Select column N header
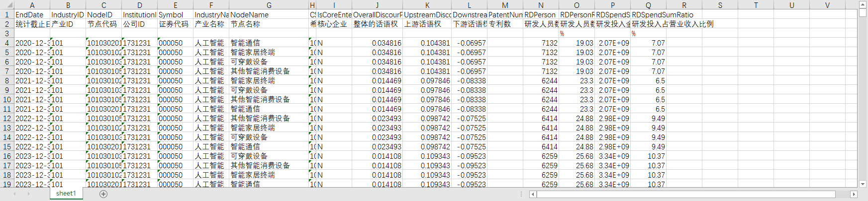Viewport: 868px width, 201px height. tap(541, 5)
